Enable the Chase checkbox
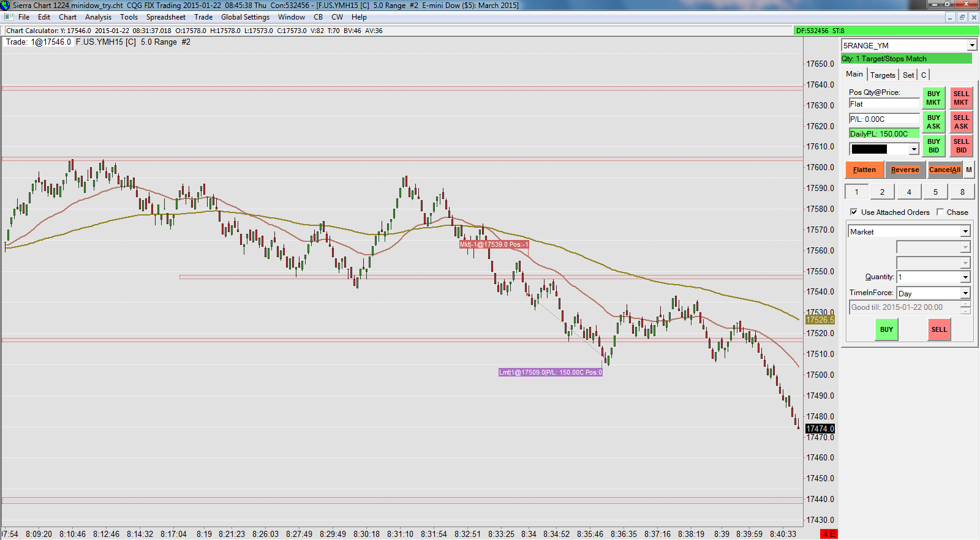The height and width of the screenshot is (540, 980). 940,212
